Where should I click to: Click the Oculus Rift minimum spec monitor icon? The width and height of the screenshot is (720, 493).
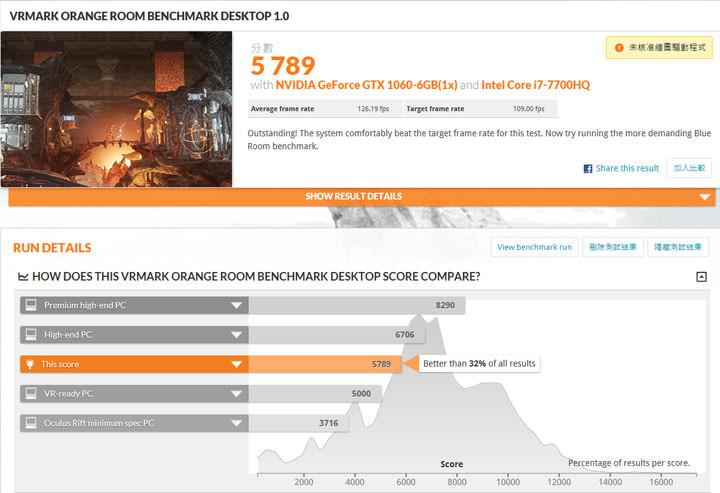[x=31, y=423]
